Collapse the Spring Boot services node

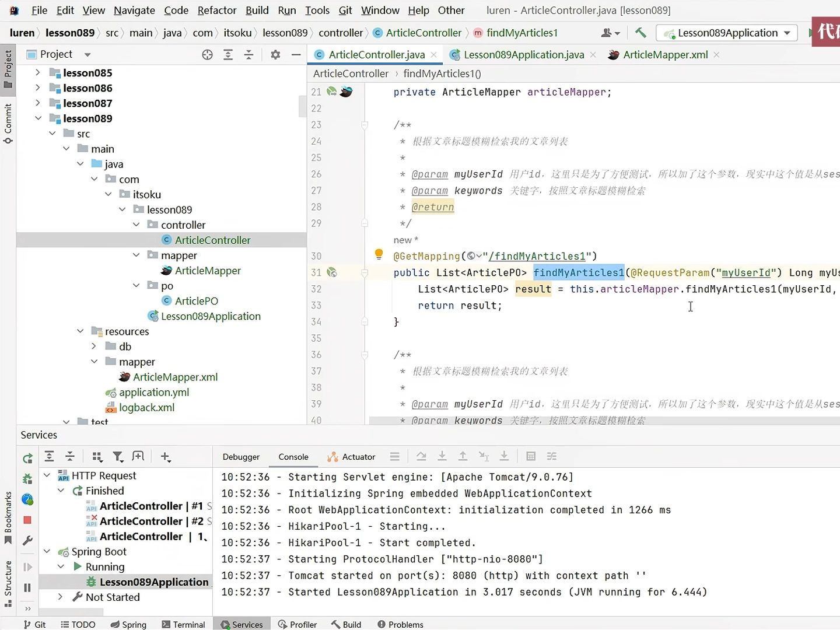tap(47, 551)
